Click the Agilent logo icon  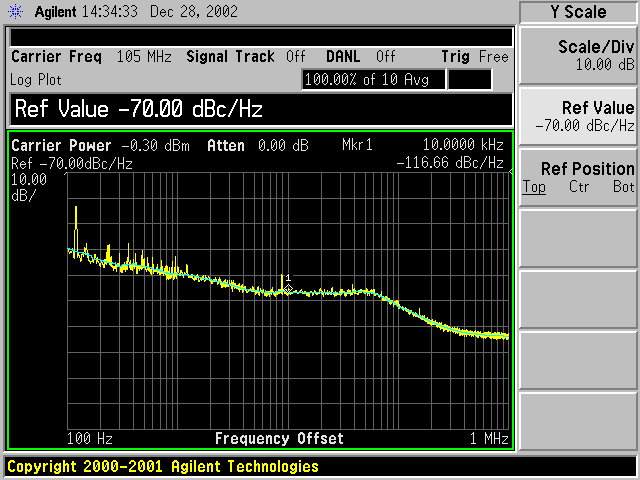tap(15, 12)
